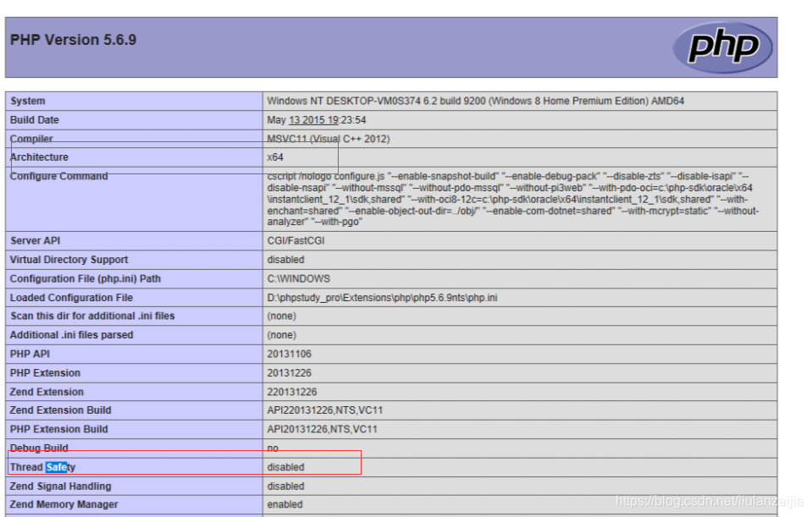Click 'Additional .ini files parsed' label
Image resolution: width=812 pixels, height=517 pixels.
(x=71, y=335)
